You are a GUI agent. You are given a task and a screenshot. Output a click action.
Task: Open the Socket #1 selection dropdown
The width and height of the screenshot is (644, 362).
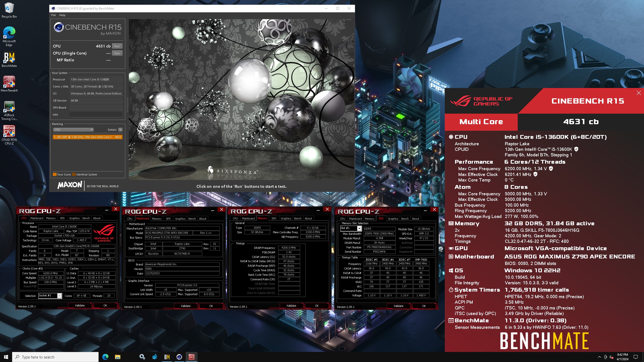50,296
